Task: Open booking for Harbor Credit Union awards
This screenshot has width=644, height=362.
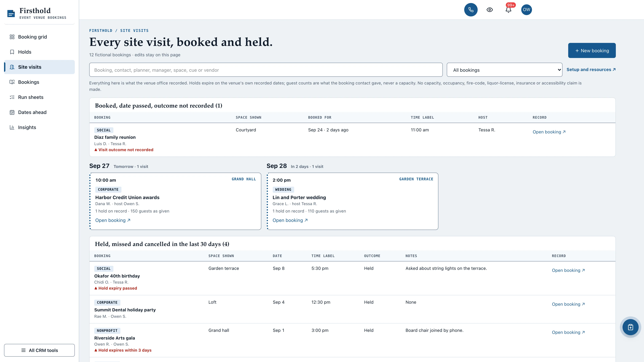Action: 113,220
